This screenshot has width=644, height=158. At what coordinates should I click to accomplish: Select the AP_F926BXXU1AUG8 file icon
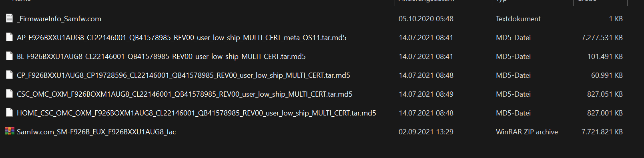(10, 37)
